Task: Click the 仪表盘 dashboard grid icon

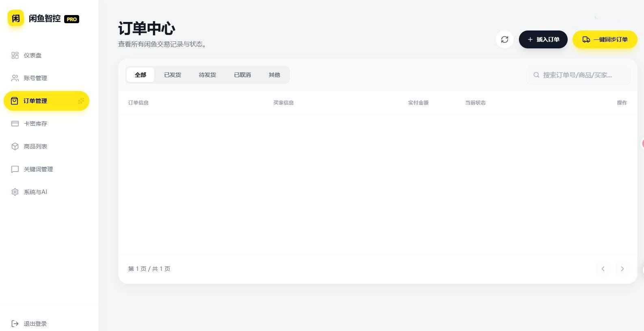Action: coord(15,55)
